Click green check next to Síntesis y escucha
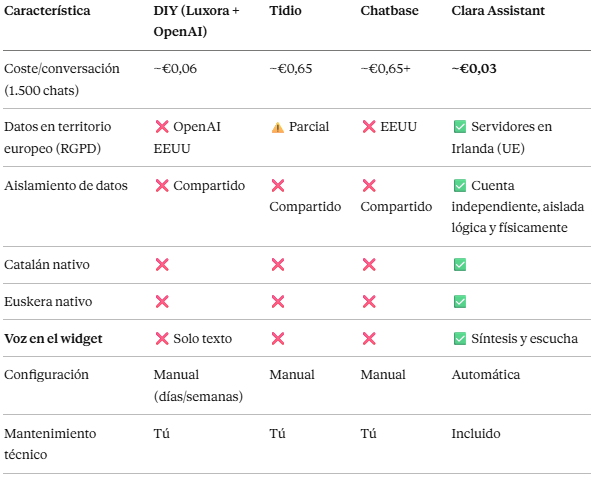Viewport: 591px width, 481px height. click(x=460, y=339)
